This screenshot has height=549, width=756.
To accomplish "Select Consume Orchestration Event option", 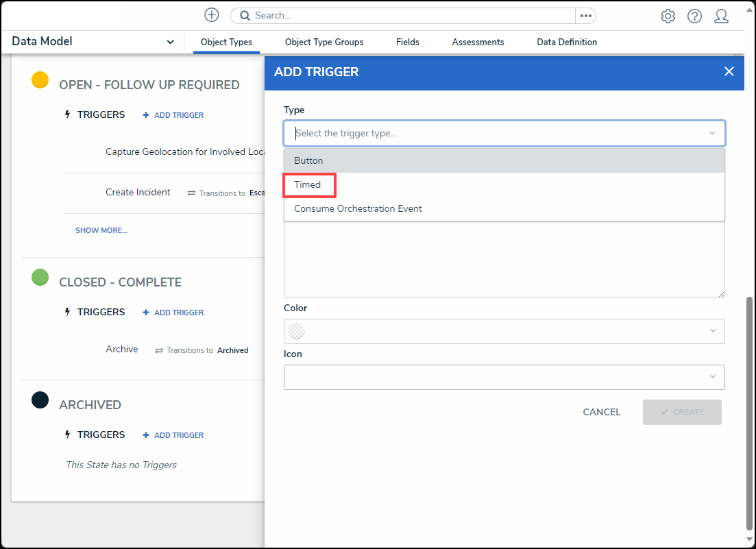I will pos(358,208).
